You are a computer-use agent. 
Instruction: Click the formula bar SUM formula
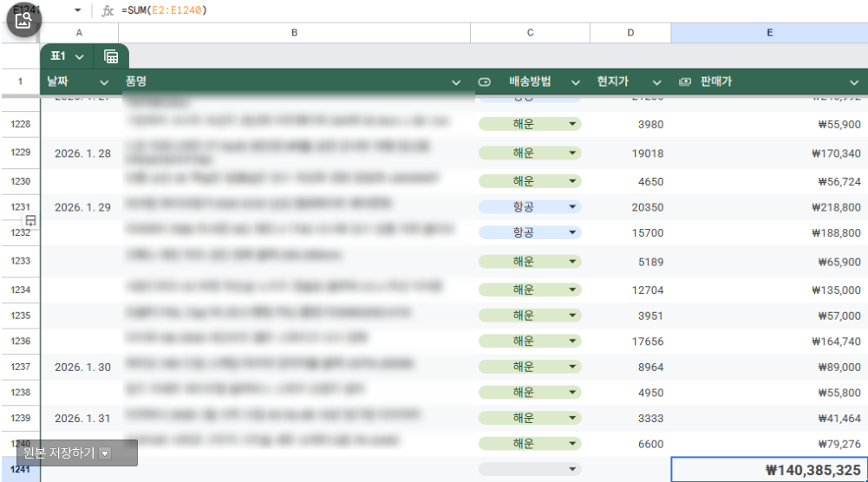[164, 10]
